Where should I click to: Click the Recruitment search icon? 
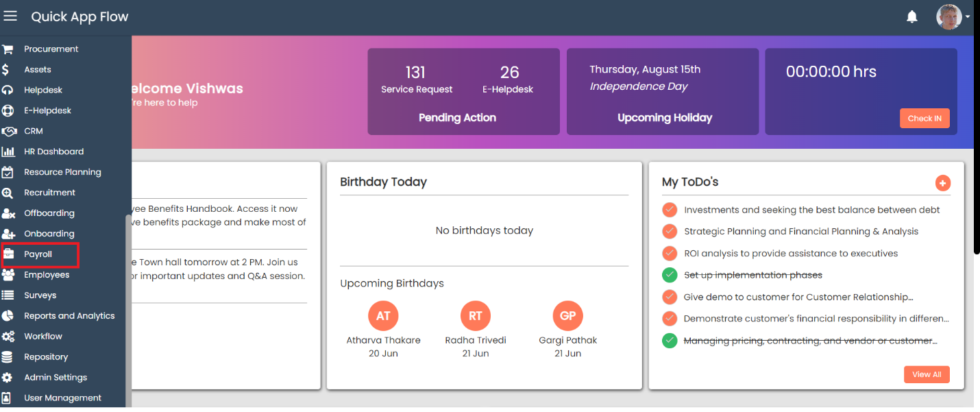click(8, 193)
